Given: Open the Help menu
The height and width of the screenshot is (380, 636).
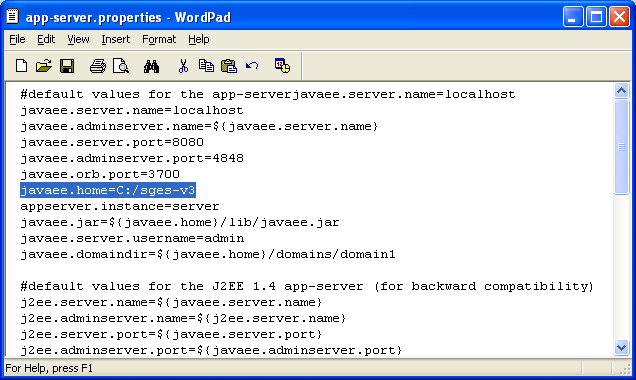Looking at the screenshot, I should 199,39.
